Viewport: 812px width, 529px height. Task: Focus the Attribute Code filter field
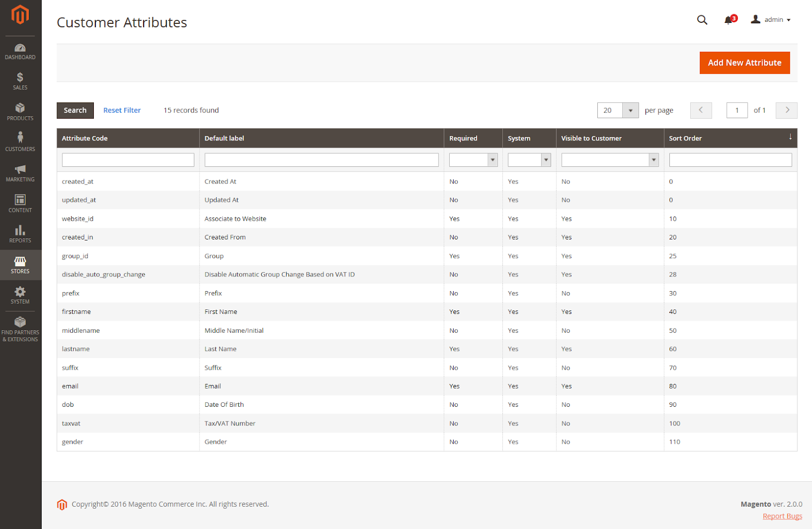128,160
